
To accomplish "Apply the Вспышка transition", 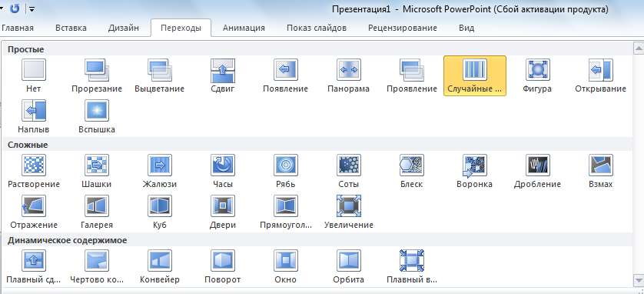I will pos(97,116).
